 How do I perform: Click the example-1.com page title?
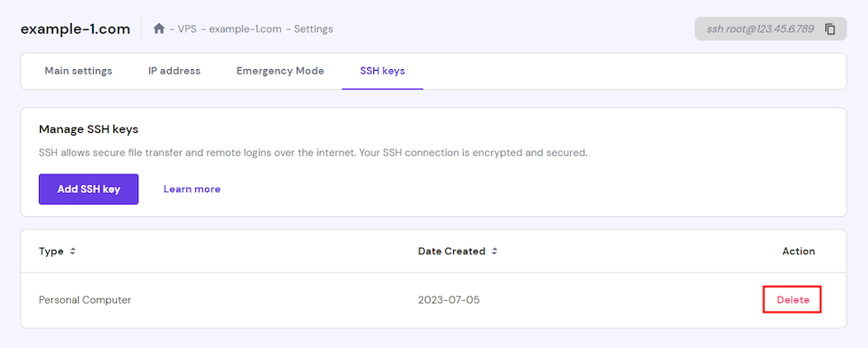tap(75, 28)
